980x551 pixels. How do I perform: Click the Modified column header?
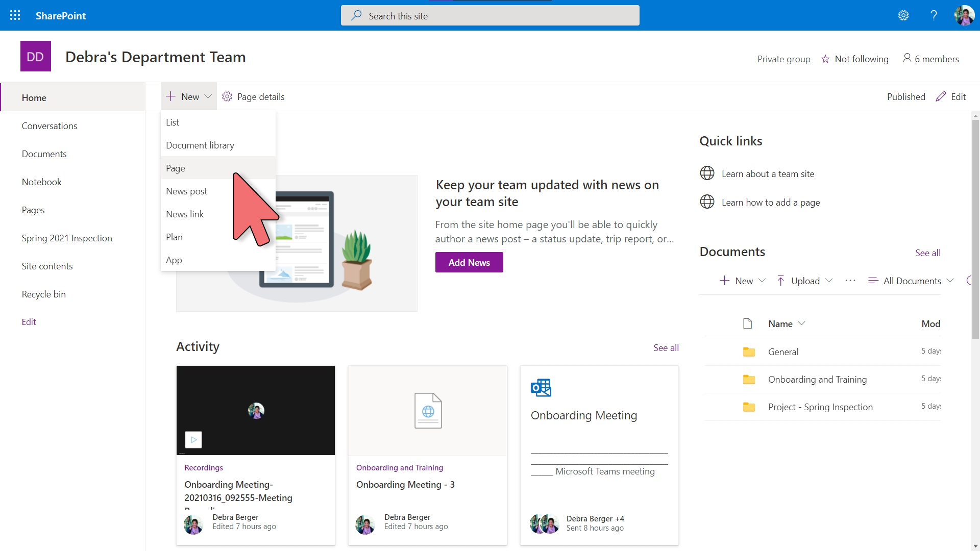(x=930, y=323)
